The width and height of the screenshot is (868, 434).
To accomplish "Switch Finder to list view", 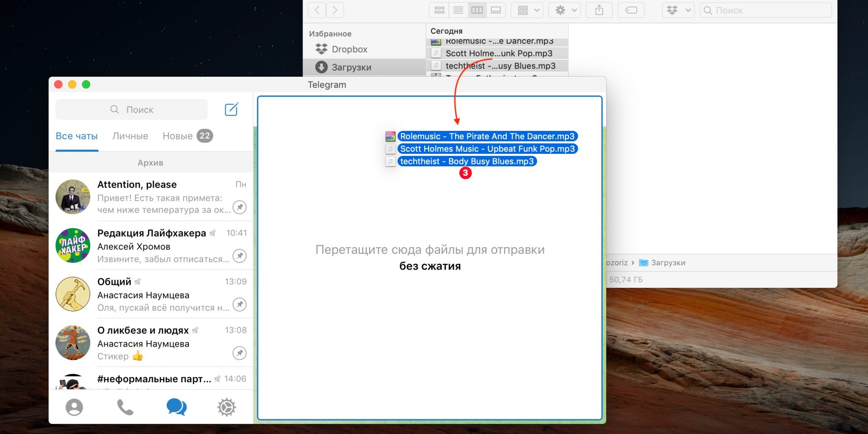I will 458,10.
